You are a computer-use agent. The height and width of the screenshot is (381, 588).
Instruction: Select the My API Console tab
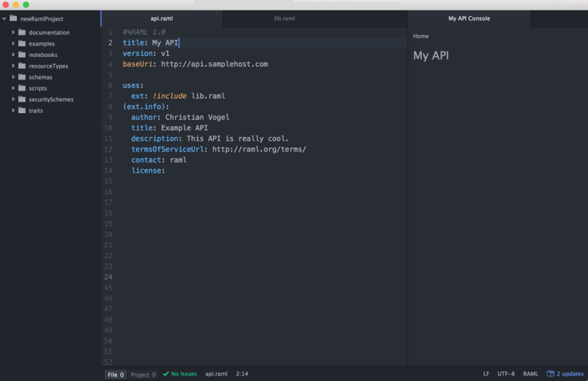click(469, 18)
